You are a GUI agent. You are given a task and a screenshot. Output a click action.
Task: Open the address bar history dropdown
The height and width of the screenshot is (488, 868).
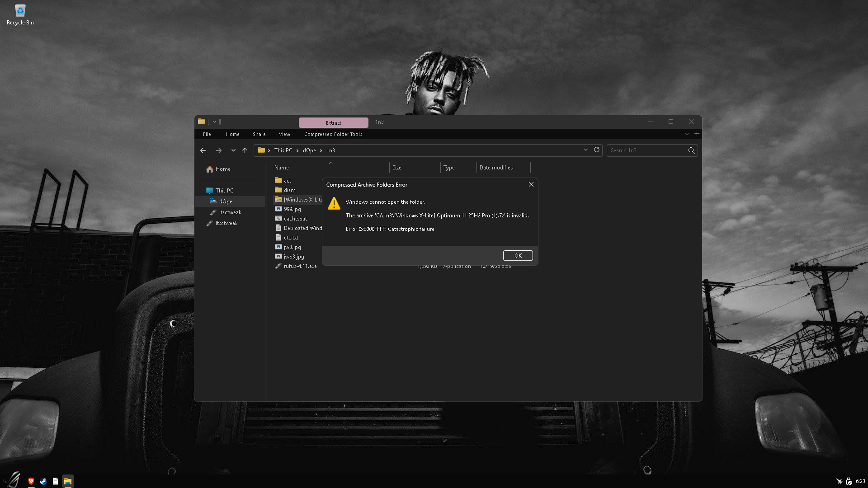coord(586,150)
